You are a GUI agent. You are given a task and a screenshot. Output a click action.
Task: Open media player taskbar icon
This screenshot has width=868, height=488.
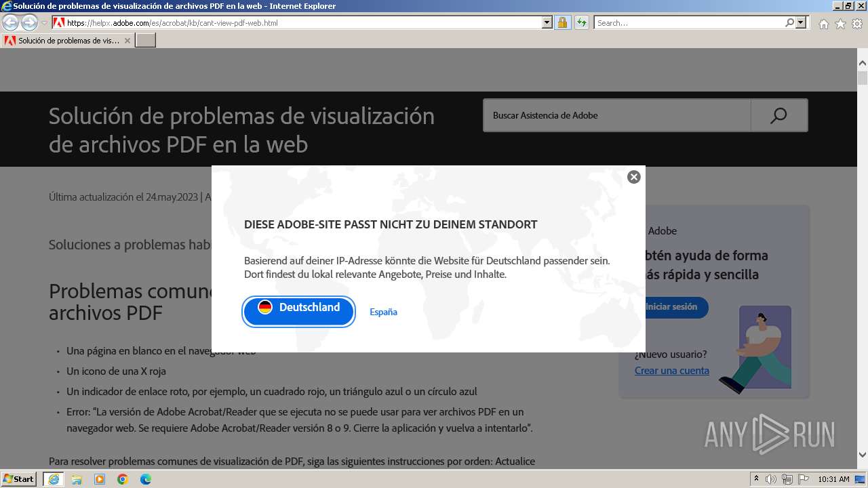coord(100,479)
